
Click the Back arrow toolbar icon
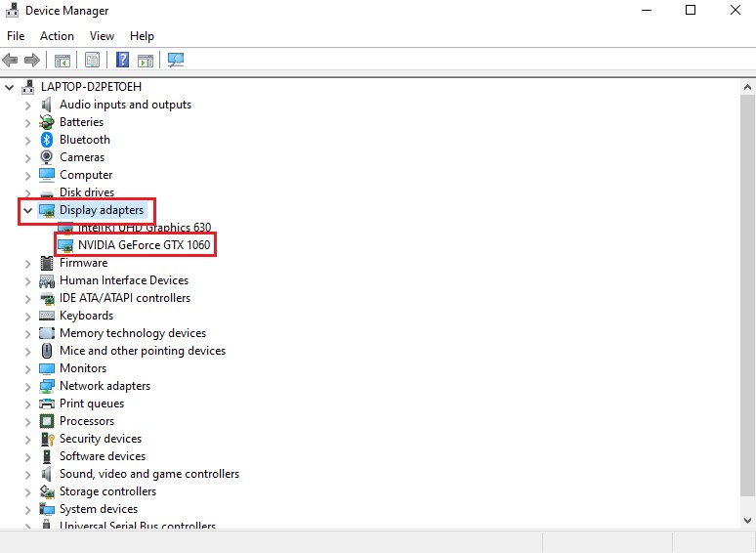[x=10, y=61]
